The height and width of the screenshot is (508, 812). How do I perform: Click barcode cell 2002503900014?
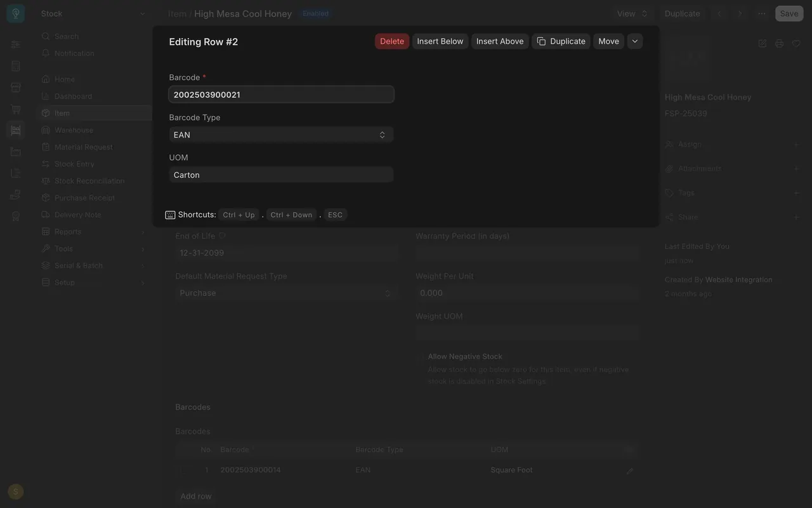point(251,470)
